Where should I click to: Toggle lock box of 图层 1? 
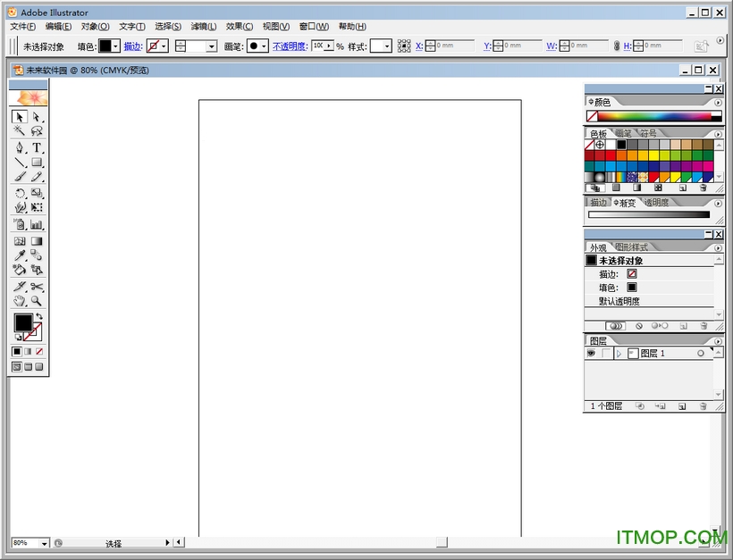606,354
